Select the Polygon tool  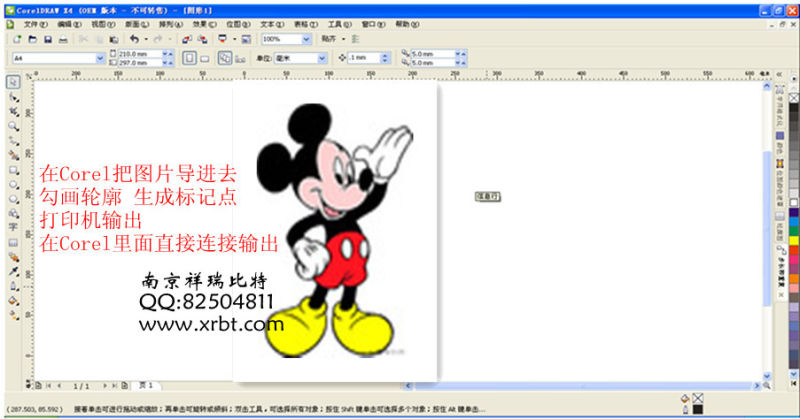point(14,199)
